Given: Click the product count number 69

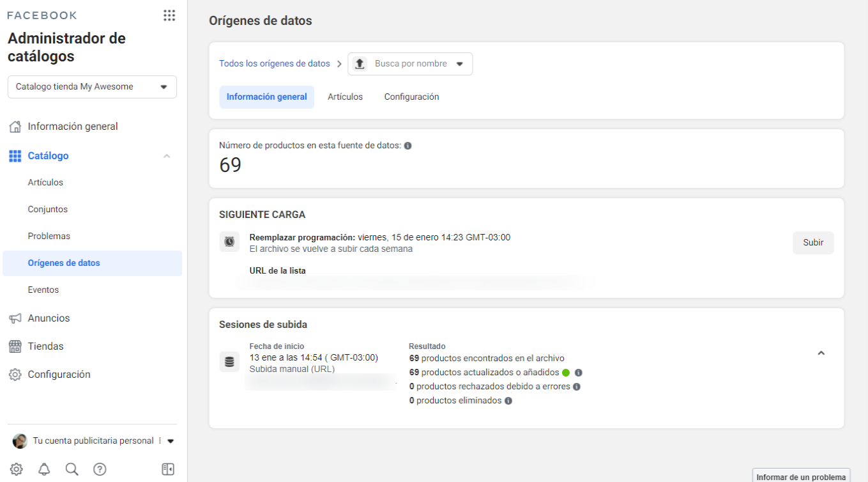Looking at the screenshot, I should coord(231,166).
